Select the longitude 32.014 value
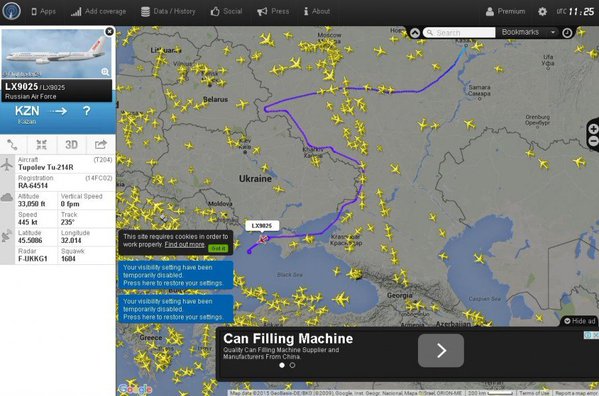This screenshot has height=396, width=599. (x=71, y=241)
